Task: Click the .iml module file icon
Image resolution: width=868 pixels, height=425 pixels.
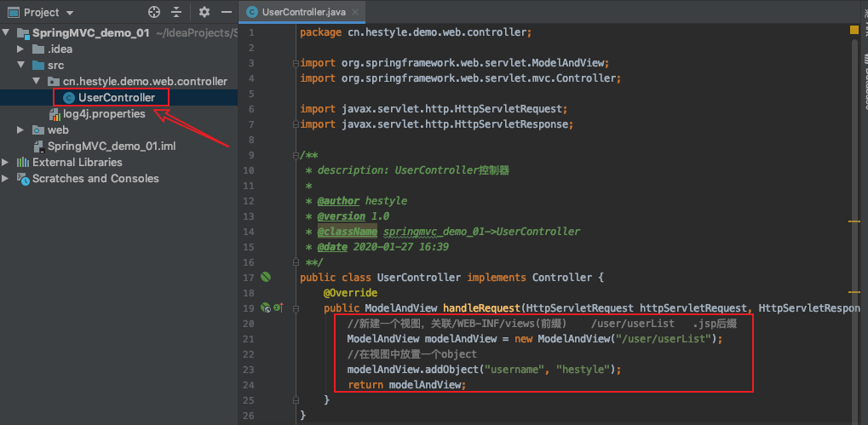Action: click(x=38, y=146)
